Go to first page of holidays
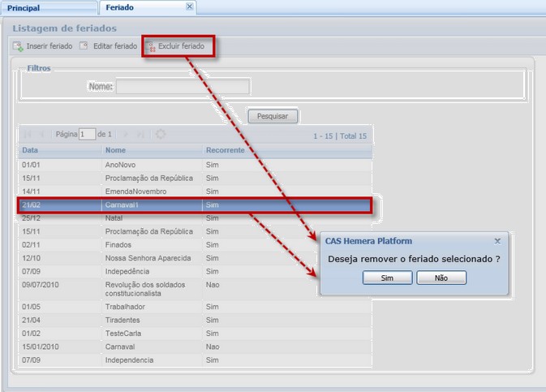546x392 pixels. point(27,134)
